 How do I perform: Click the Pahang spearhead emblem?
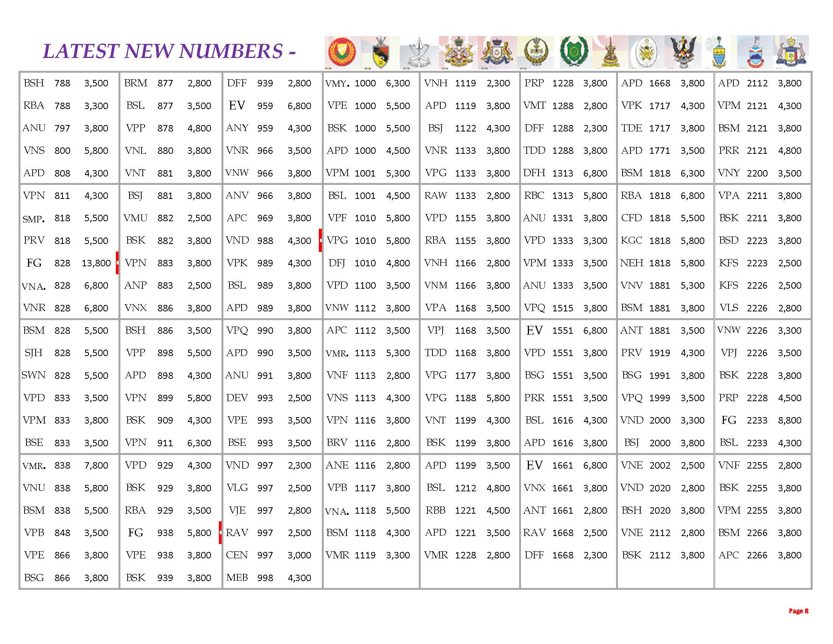coord(418,52)
